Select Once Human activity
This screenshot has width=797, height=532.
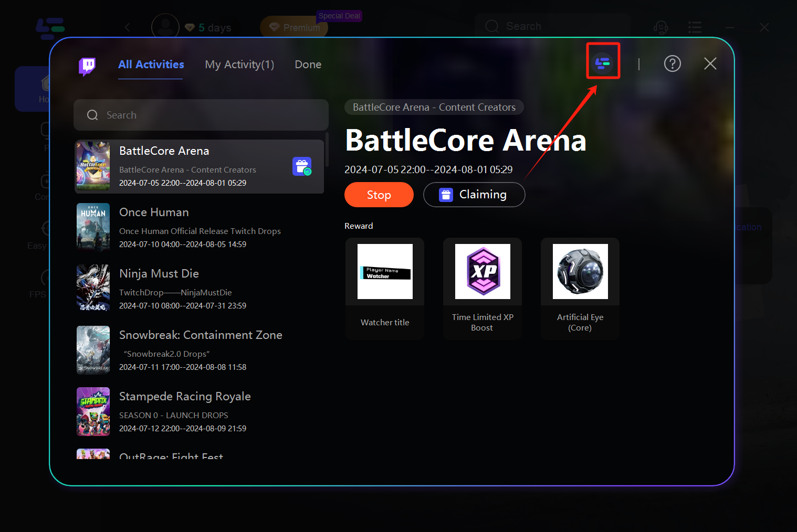[x=199, y=228]
